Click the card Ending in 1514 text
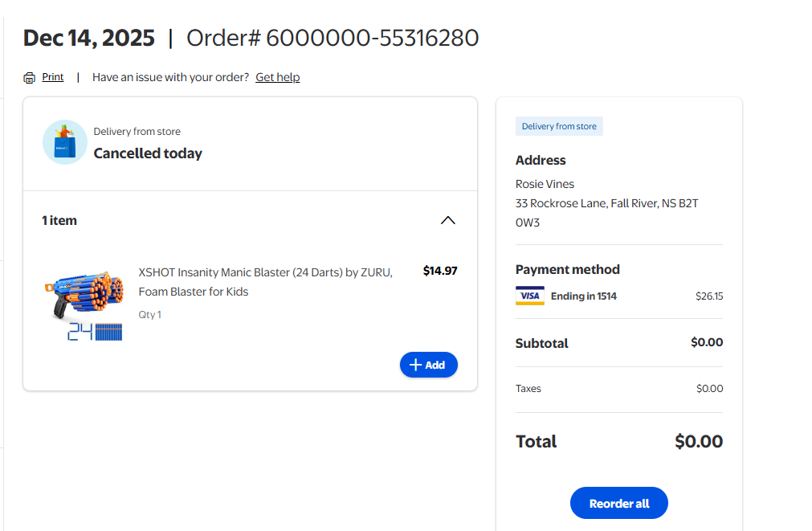The width and height of the screenshot is (812, 531). pos(583,296)
